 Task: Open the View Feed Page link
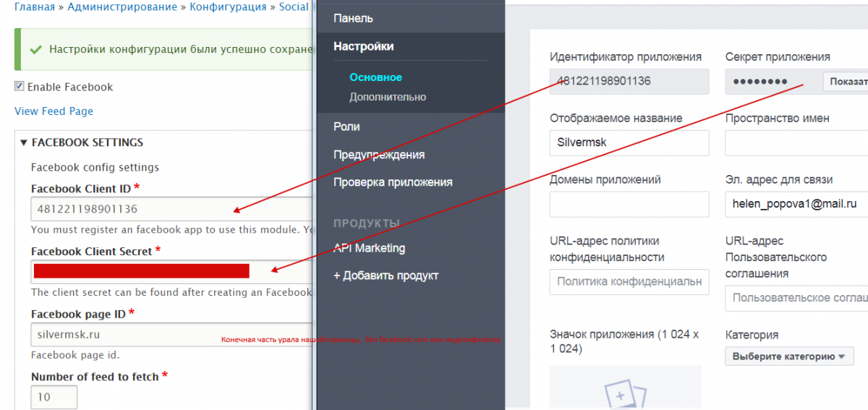[54, 111]
